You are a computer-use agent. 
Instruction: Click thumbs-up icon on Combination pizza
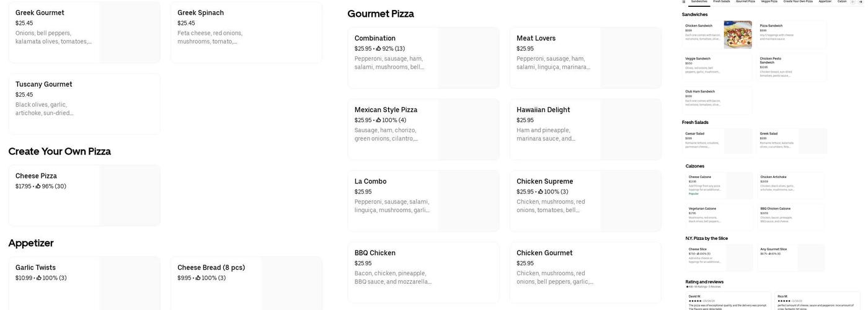coord(379,49)
